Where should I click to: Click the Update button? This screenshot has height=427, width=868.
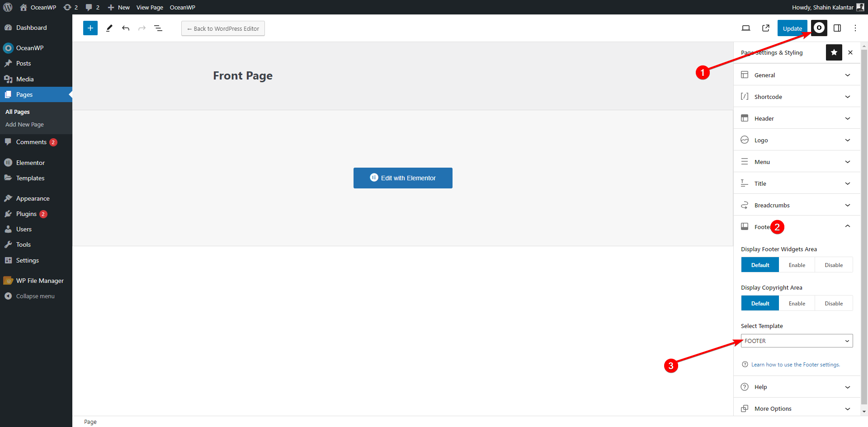click(792, 28)
